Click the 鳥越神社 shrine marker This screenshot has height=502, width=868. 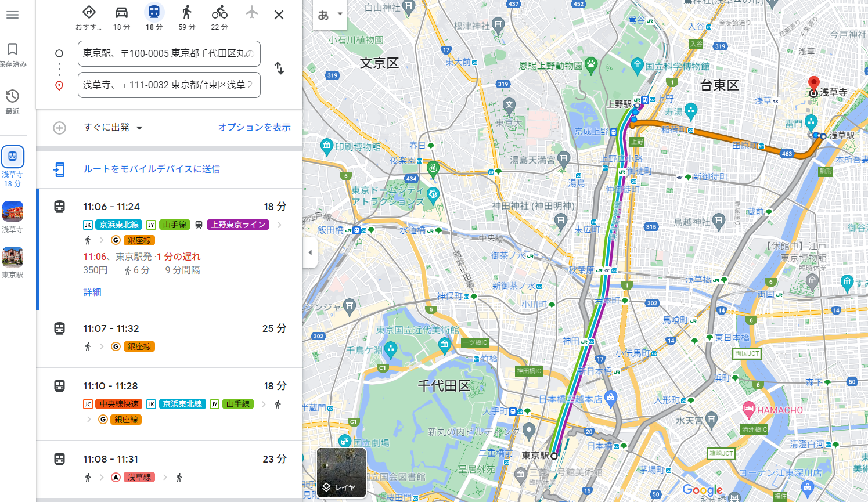click(719, 221)
